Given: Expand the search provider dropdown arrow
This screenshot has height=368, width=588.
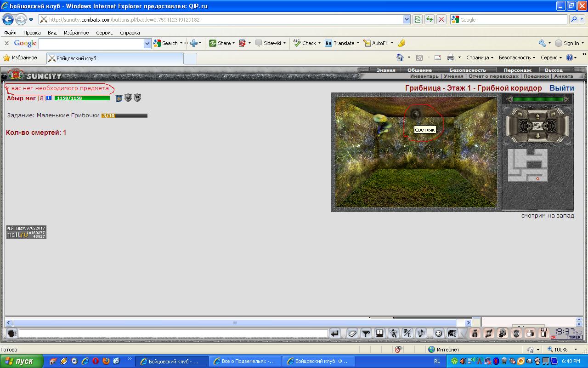Looking at the screenshot, I should coord(582,20).
